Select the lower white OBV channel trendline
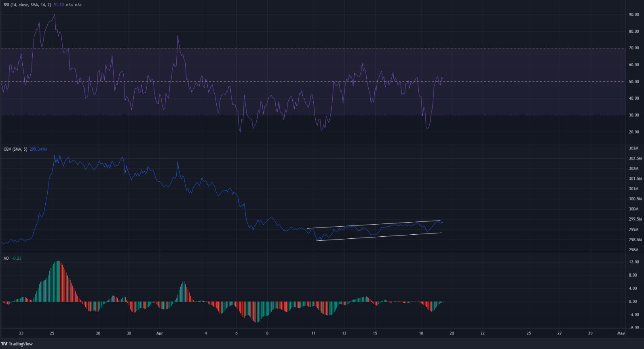This screenshot has height=349, width=644. click(x=378, y=237)
